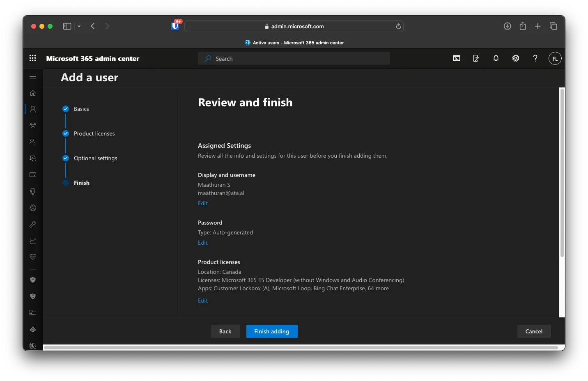The width and height of the screenshot is (588, 381).
Task: Click the Location: Canada text
Action: [220, 272]
